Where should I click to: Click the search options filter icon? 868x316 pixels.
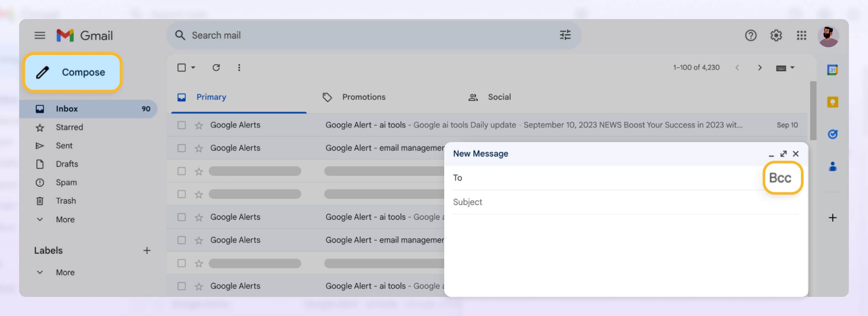click(x=565, y=35)
